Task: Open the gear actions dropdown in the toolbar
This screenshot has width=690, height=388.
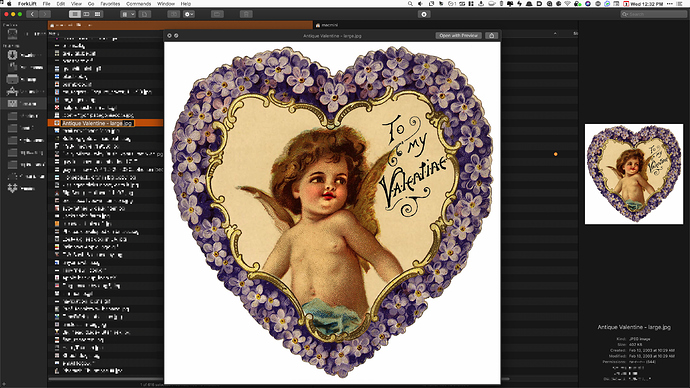Action: [x=189, y=14]
